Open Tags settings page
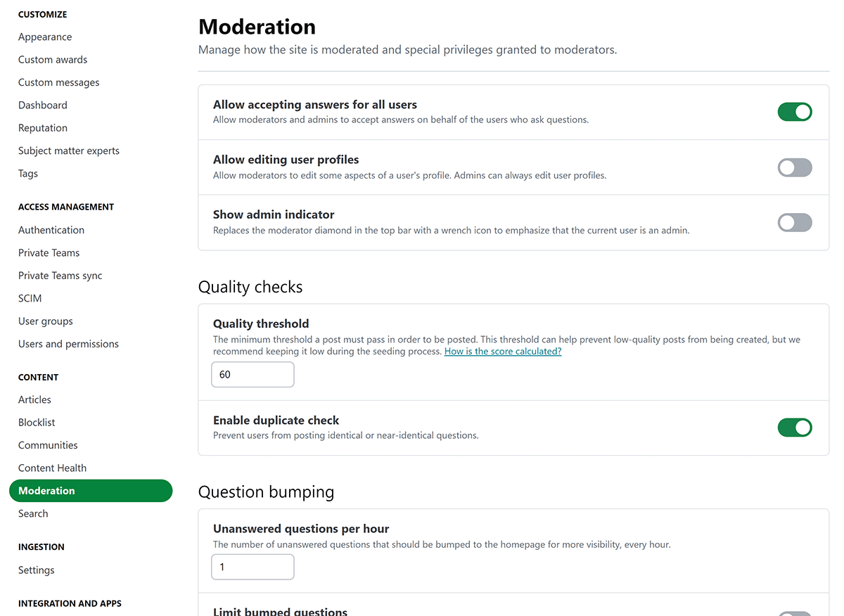 28,174
